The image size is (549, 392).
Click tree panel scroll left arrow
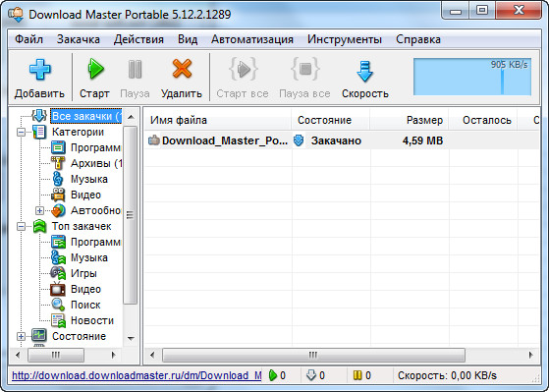pyautogui.click(x=18, y=355)
